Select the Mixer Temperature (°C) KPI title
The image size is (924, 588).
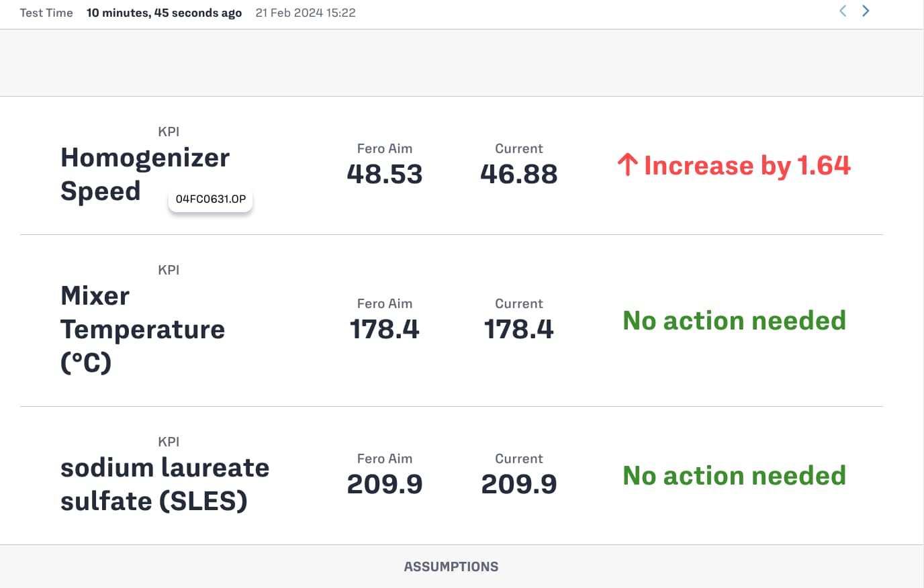142,329
